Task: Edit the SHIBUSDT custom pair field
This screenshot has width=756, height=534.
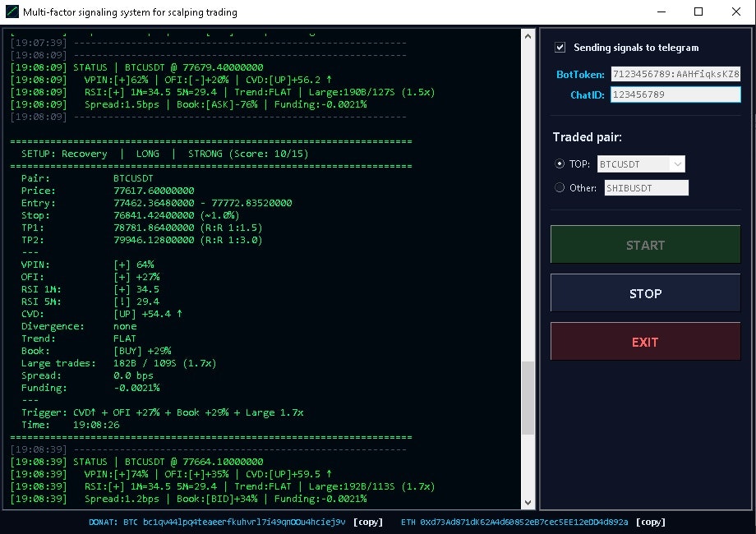Action: (646, 187)
